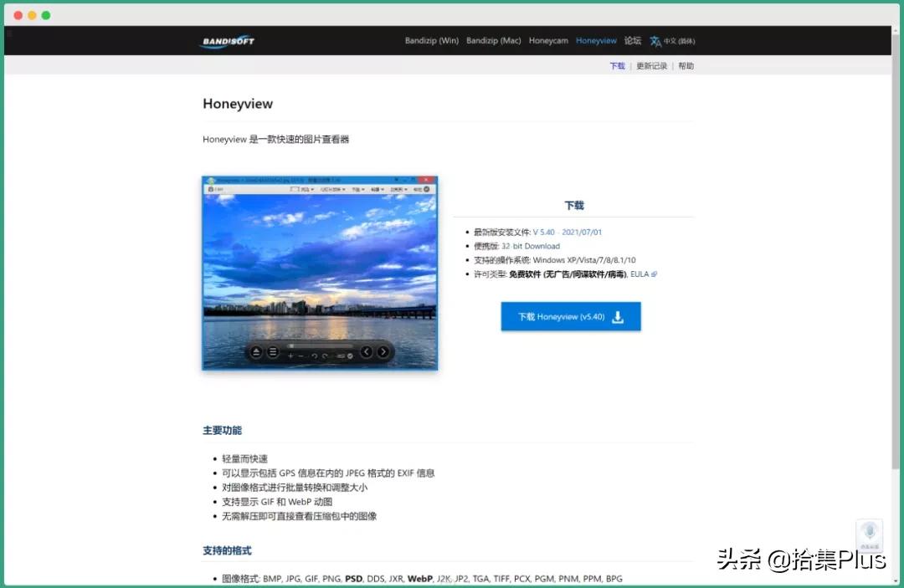This screenshot has height=588, width=904.
Task: Open the hamburger menu icon in the preview controls
Action: coord(273,350)
